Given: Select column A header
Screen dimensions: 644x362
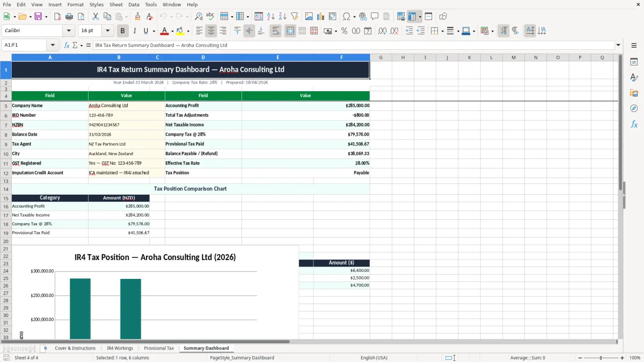Looking at the screenshot, I should tap(50, 57).
